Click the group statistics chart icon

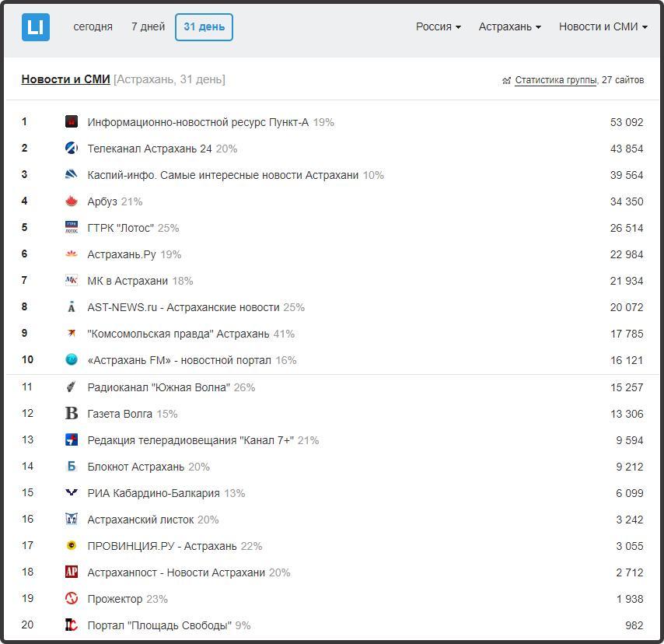(506, 80)
